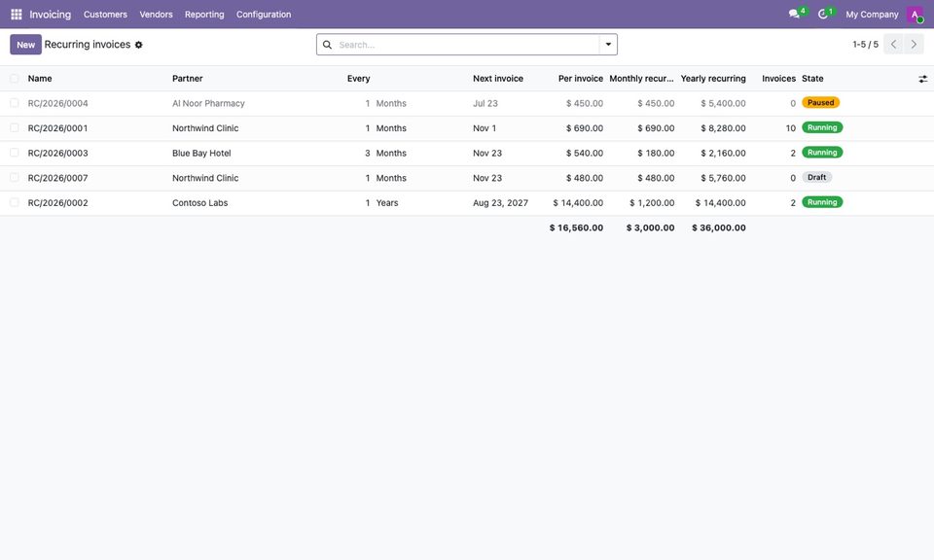
Task: Sort by Next invoice column header
Action: [x=498, y=79]
